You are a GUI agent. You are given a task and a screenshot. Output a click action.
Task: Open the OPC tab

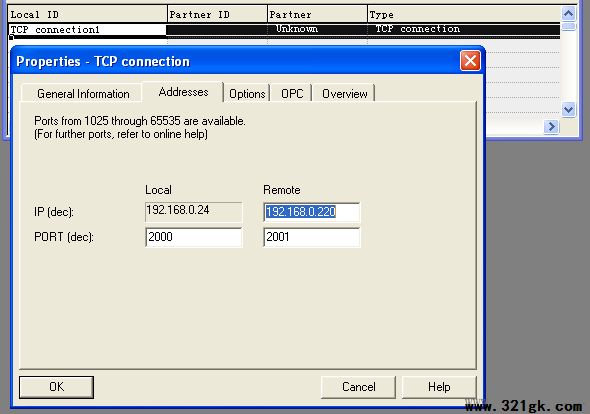point(292,93)
